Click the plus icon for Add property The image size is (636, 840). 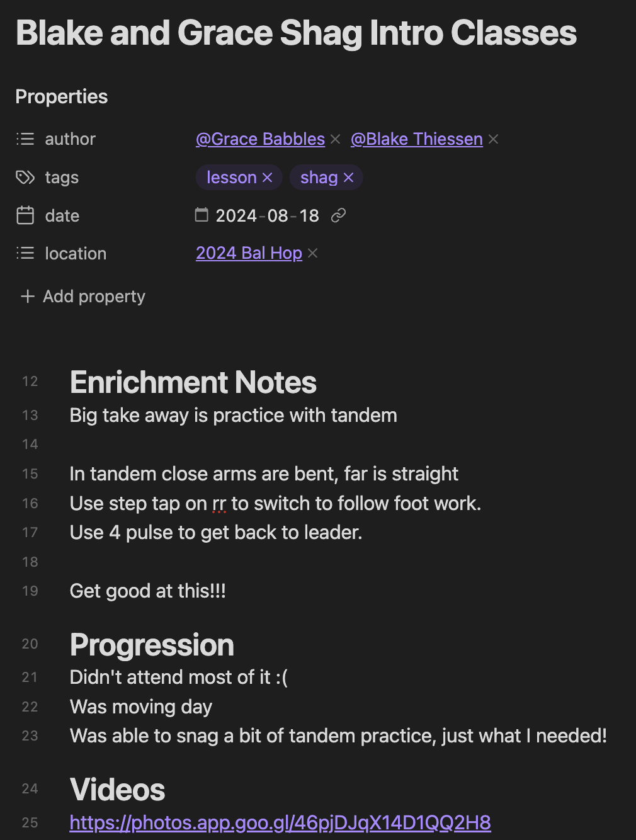(x=27, y=296)
